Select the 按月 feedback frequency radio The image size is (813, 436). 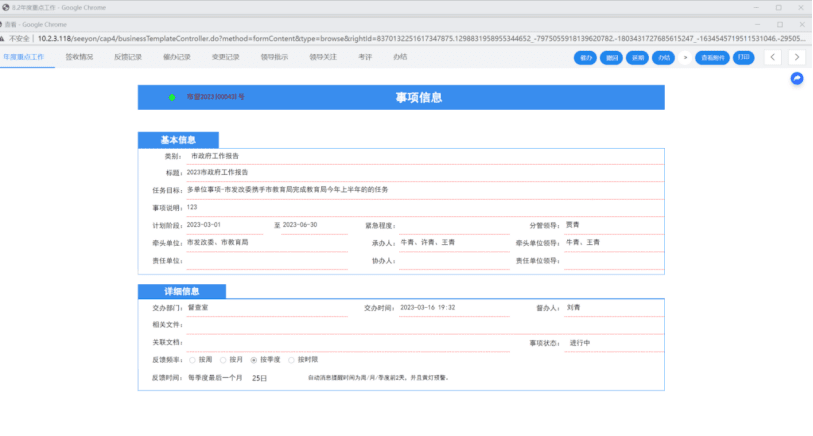point(223,360)
